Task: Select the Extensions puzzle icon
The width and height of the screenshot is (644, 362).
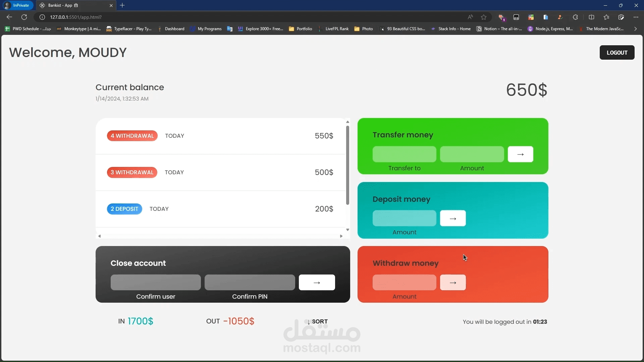Action: [576, 17]
